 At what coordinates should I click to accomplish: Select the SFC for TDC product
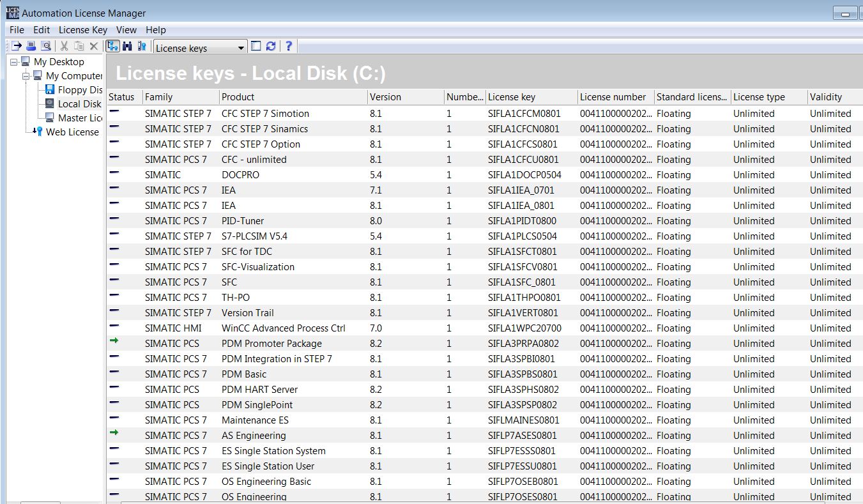tap(247, 252)
